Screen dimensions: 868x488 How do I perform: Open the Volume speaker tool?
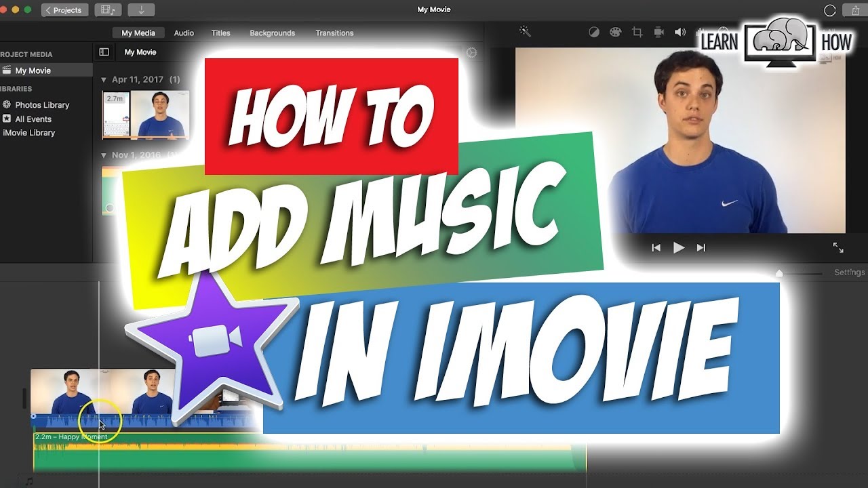(680, 32)
